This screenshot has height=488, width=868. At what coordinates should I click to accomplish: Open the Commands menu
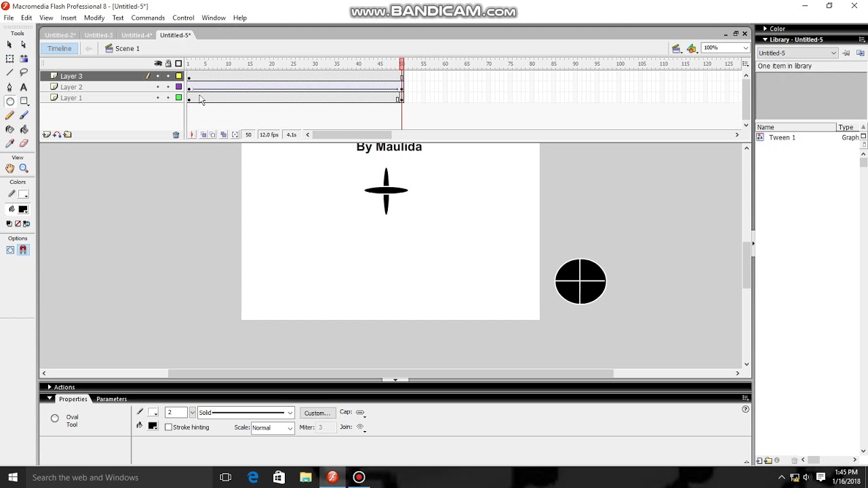pyautogui.click(x=148, y=18)
